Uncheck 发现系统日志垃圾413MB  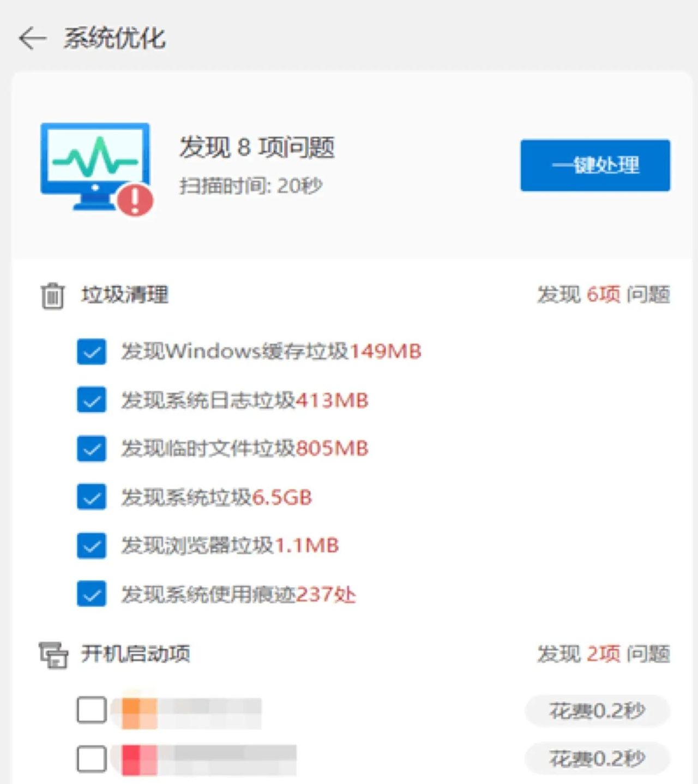coord(92,400)
